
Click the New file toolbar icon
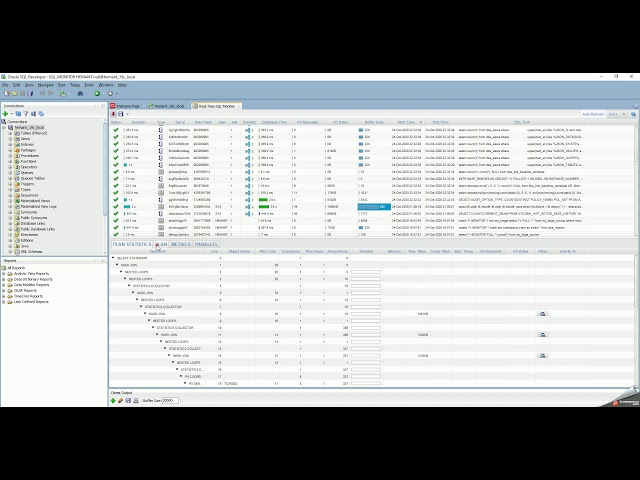coord(7,93)
